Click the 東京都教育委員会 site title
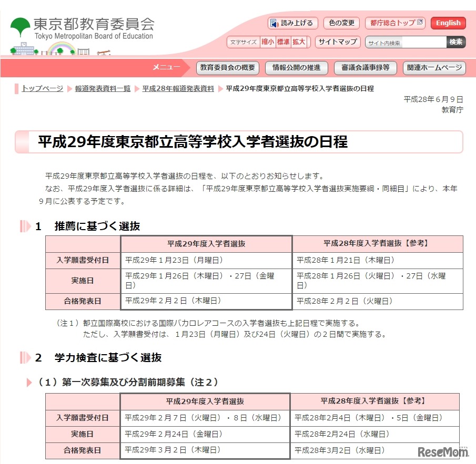Screen dimensions: 476x464 tap(94, 24)
